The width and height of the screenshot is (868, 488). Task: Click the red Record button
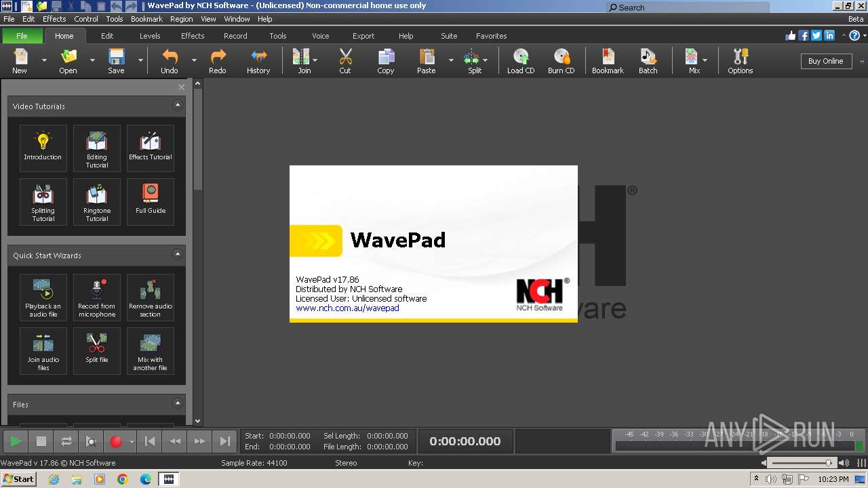tap(115, 441)
